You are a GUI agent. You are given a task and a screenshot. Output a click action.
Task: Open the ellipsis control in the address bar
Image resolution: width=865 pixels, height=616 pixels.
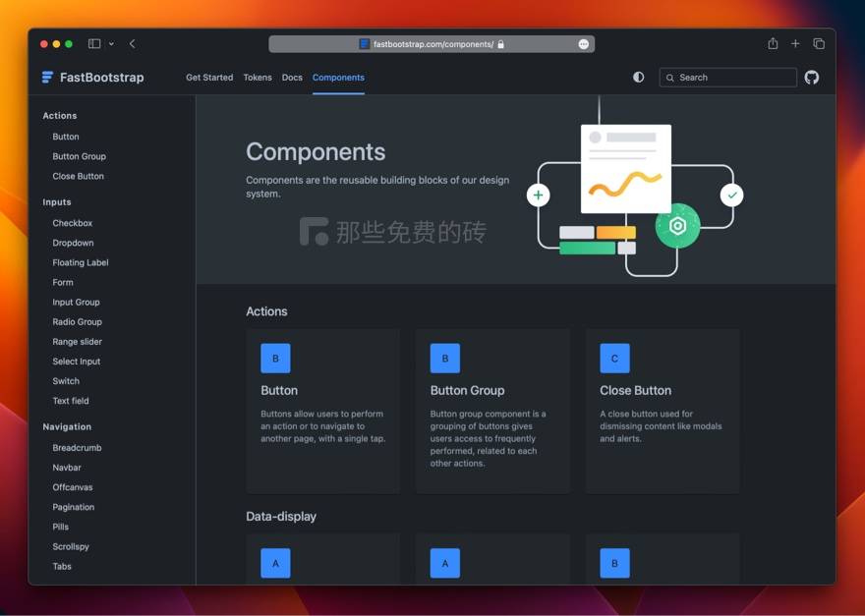(x=583, y=44)
